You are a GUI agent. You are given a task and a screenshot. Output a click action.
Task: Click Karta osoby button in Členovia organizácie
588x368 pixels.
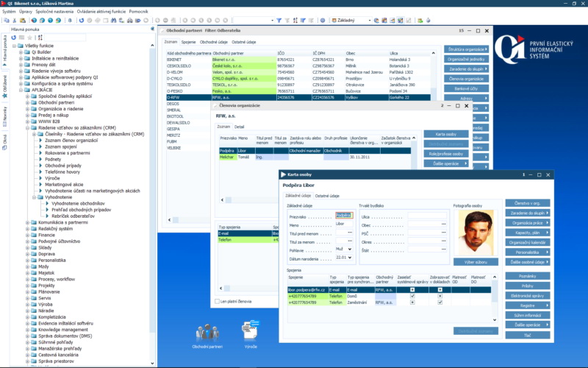point(446,134)
